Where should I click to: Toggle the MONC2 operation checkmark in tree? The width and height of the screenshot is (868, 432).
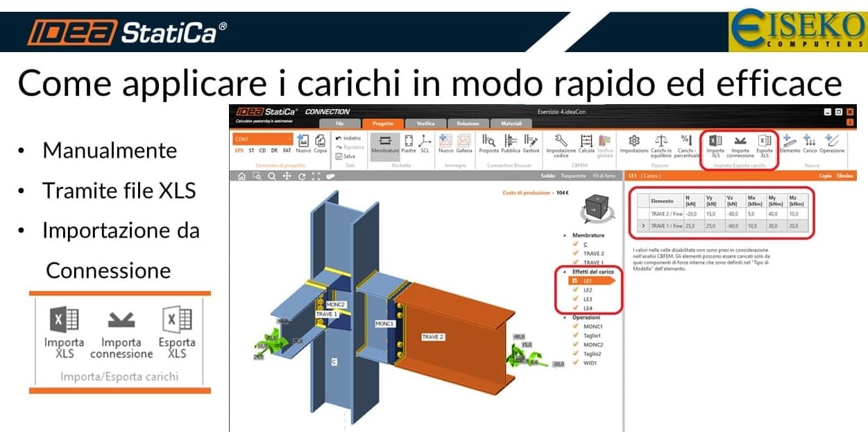tap(575, 344)
